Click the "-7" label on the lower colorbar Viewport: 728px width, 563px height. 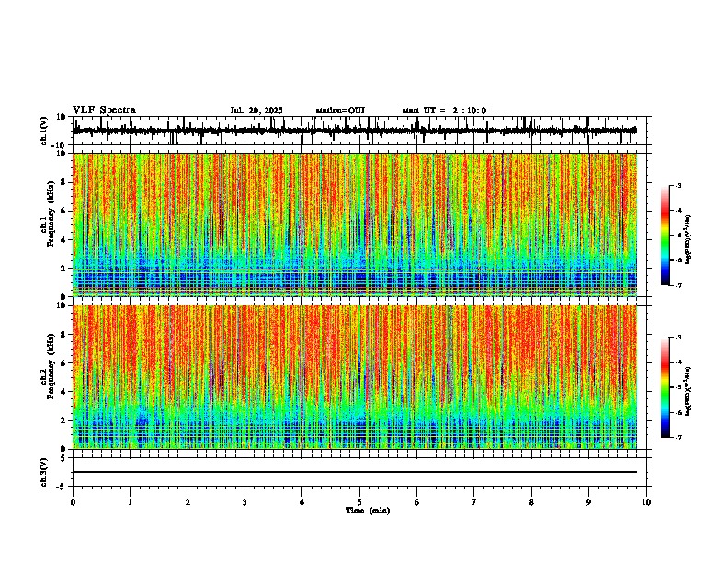point(677,437)
